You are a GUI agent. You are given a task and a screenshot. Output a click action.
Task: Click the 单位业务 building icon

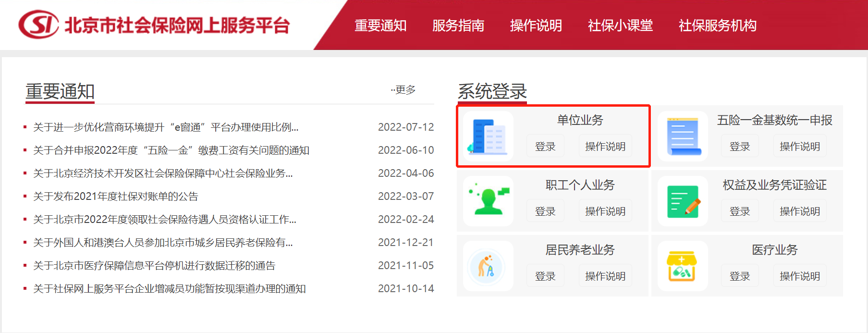click(x=488, y=136)
